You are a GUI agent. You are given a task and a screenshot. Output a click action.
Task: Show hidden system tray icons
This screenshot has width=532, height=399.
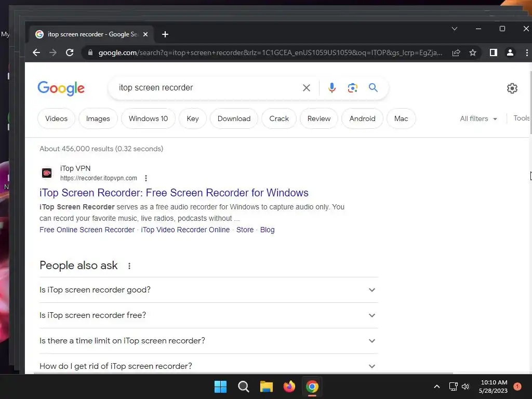tap(437, 387)
